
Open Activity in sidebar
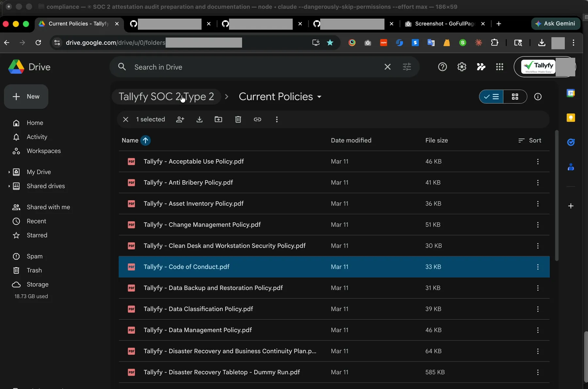click(x=37, y=137)
